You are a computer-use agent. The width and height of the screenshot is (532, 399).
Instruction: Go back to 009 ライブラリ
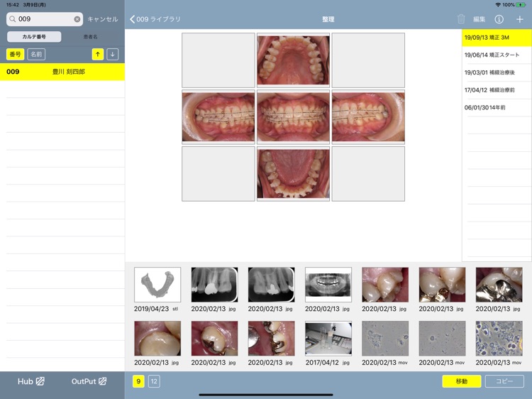pos(155,19)
